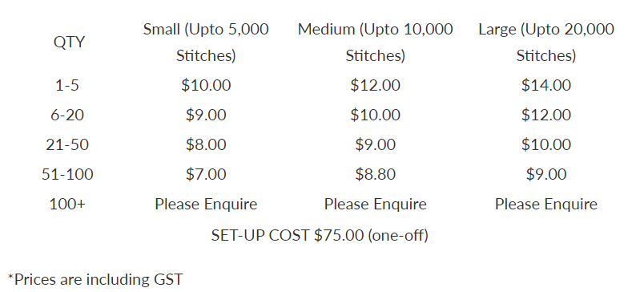Viewport: 644px width, 292px height.
Task: Select the Small (Upto 5,000 Stitches) header
Action: click(206, 42)
